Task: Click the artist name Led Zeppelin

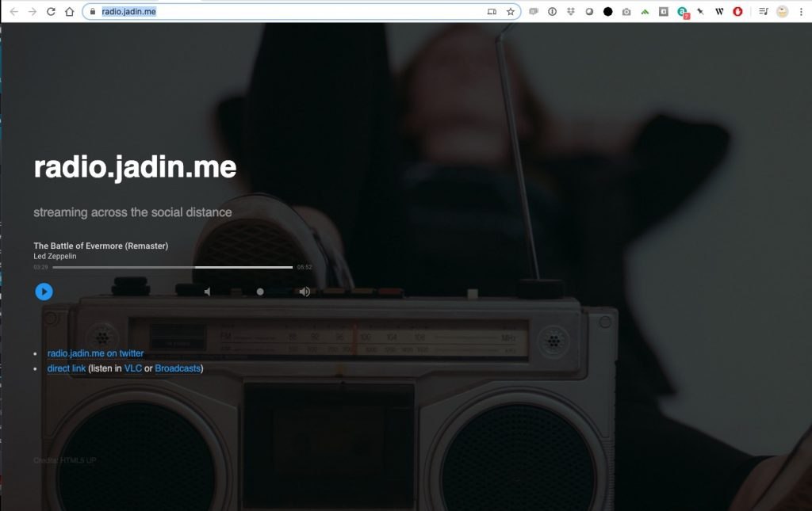Action: pyautogui.click(x=55, y=256)
